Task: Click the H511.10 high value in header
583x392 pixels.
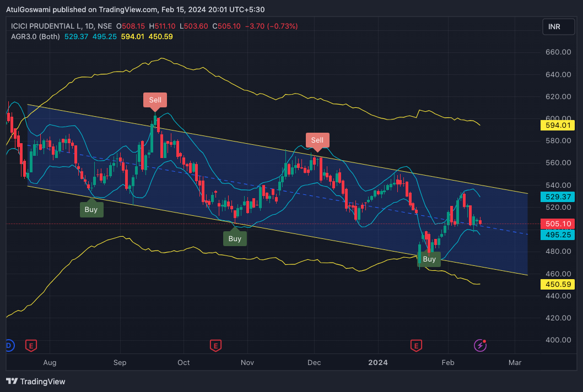Action: click(162, 26)
